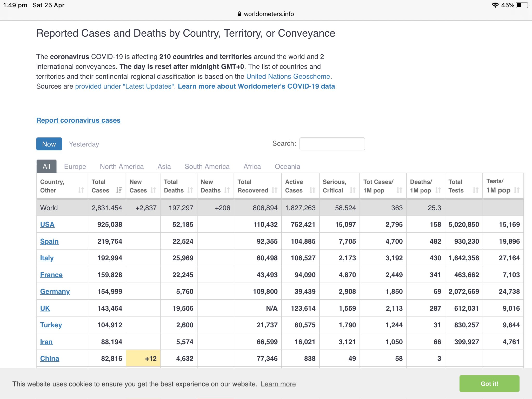This screenshot has width=532, height=399.
Task: Show the Asia tab
Action: click(x=164, y=167)
